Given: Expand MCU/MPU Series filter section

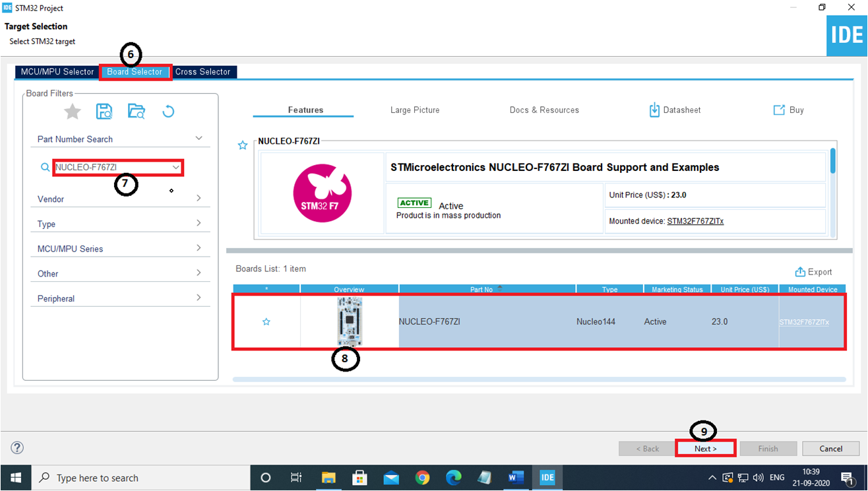Looking at the screenshot, I should coord(199,248).
